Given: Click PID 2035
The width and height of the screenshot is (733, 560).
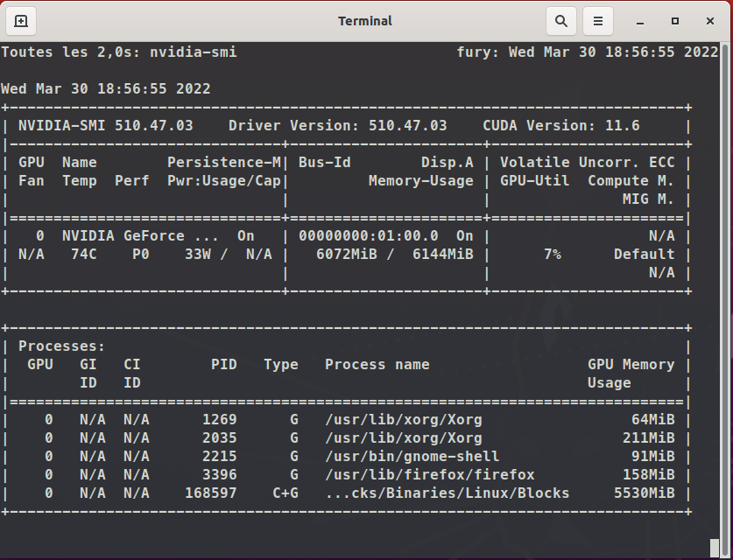Looking at the screenshot, I should point(220,438).
